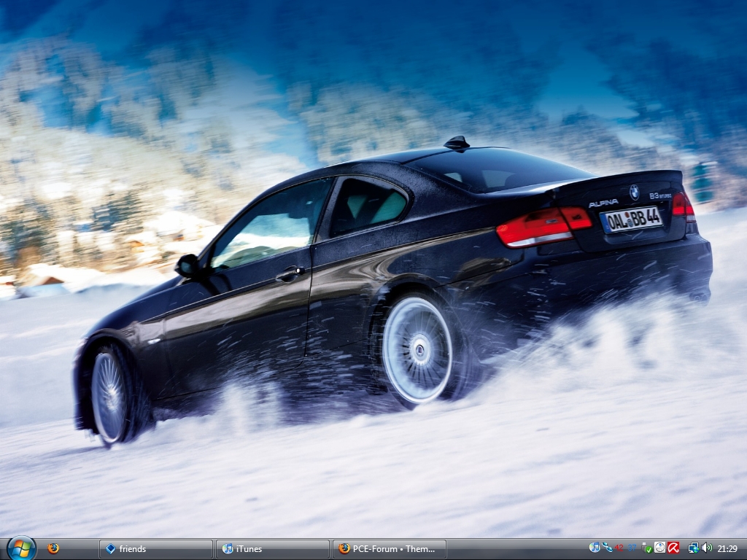Launch Firefox from the Quick Launch bar
The width and height of the screenshot is (747, 560).
(53, 548)
